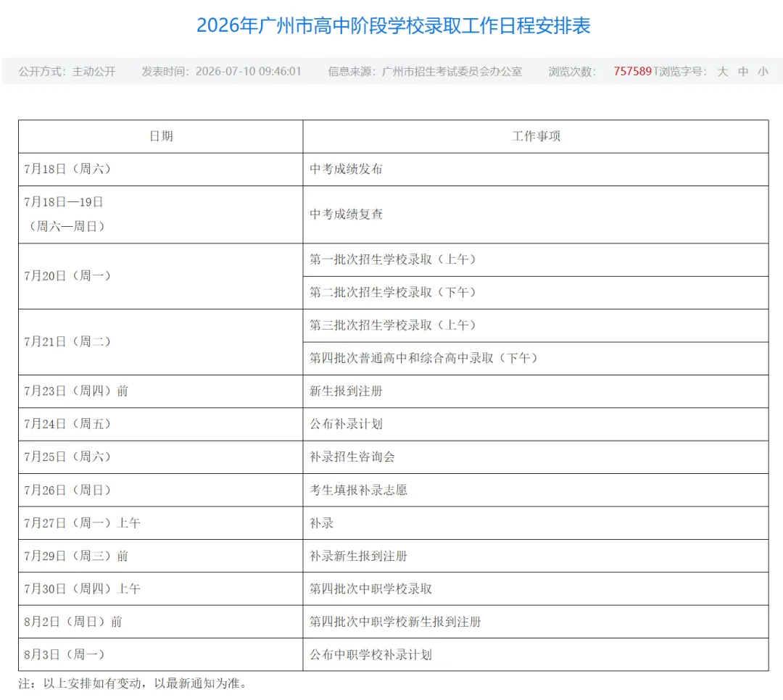Click the source 广州市招生考试委员会办公室
The height and width of the screenshot is (700, 783).
click(452, 72)
